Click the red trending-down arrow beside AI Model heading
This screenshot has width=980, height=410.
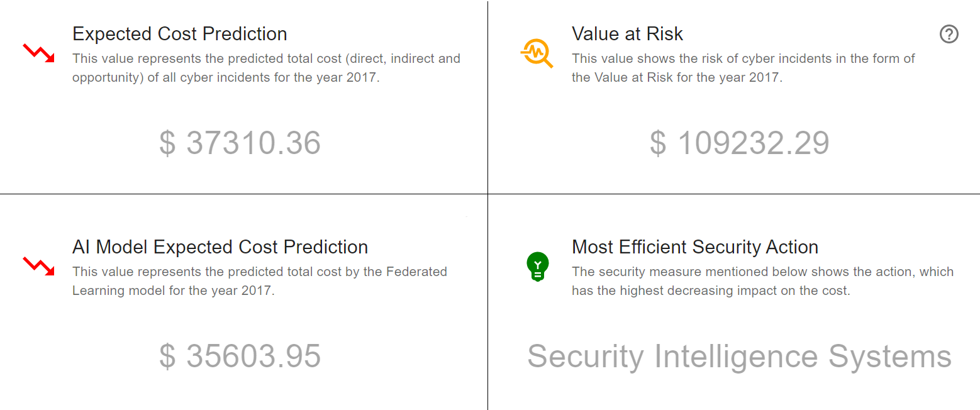38,266
